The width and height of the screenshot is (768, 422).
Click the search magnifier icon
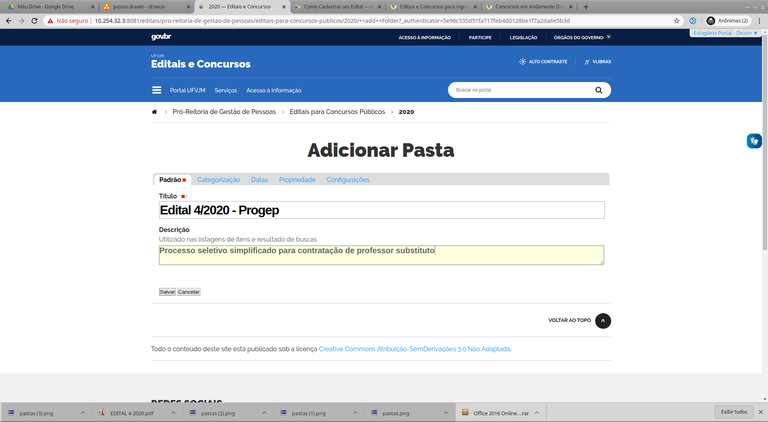click(x=599, y=90)
